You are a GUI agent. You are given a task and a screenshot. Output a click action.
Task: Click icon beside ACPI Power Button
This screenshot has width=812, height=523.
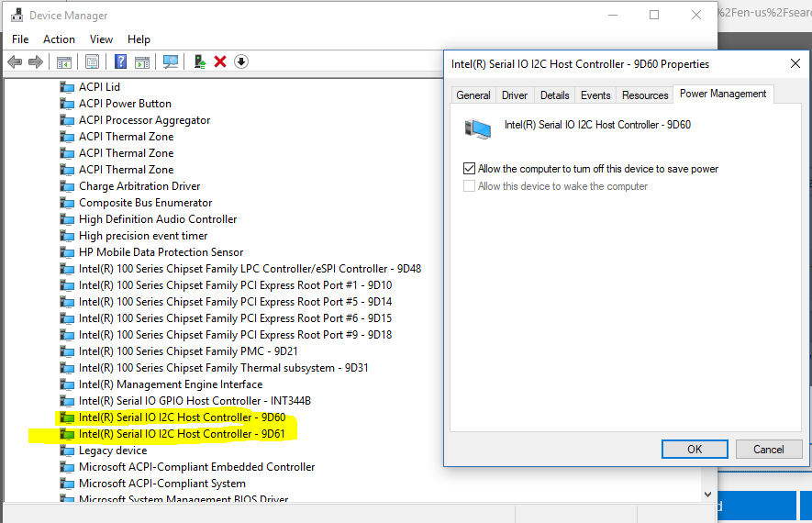point(67,104)
